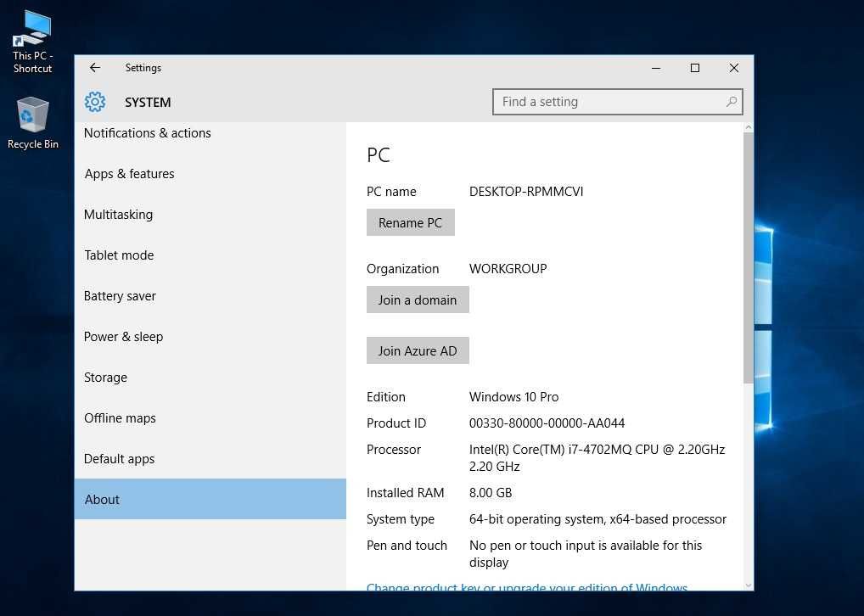Click scrollbar down arrow in About pane

[x=748, y=585]
